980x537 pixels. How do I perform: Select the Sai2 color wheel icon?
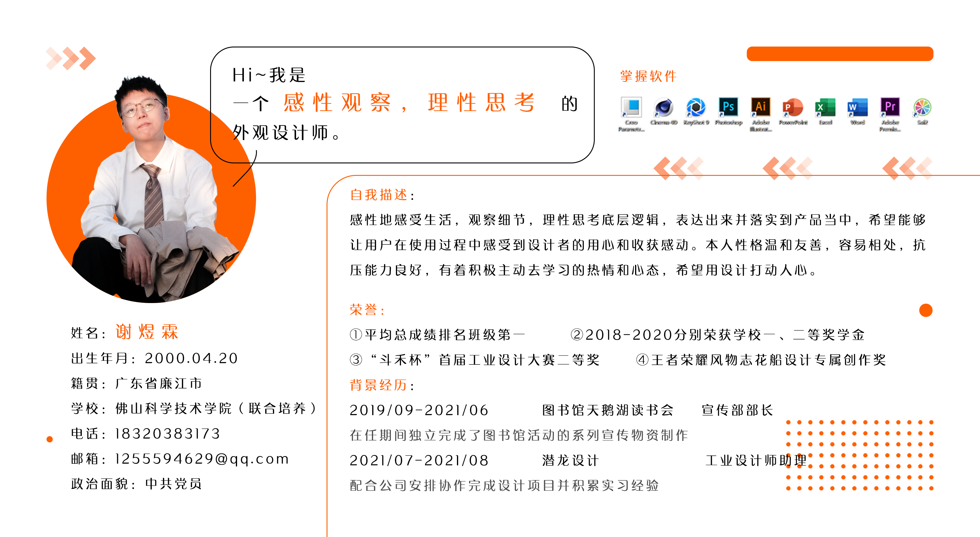[x=922, y=108]
